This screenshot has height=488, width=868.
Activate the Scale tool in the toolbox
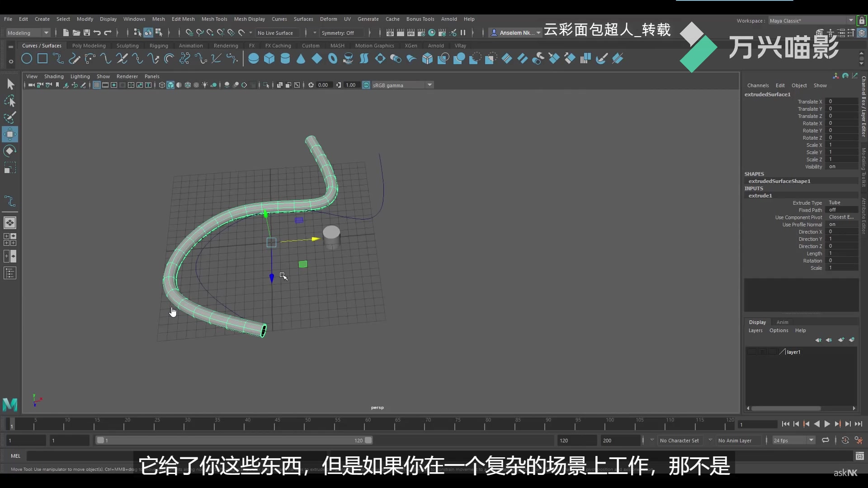coord(10,168)
